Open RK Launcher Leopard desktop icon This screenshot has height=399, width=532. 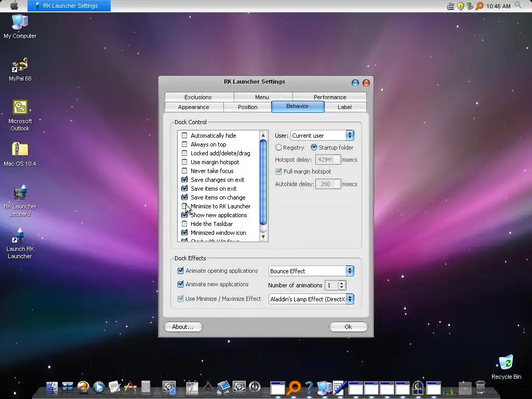[x=20, y=201]
